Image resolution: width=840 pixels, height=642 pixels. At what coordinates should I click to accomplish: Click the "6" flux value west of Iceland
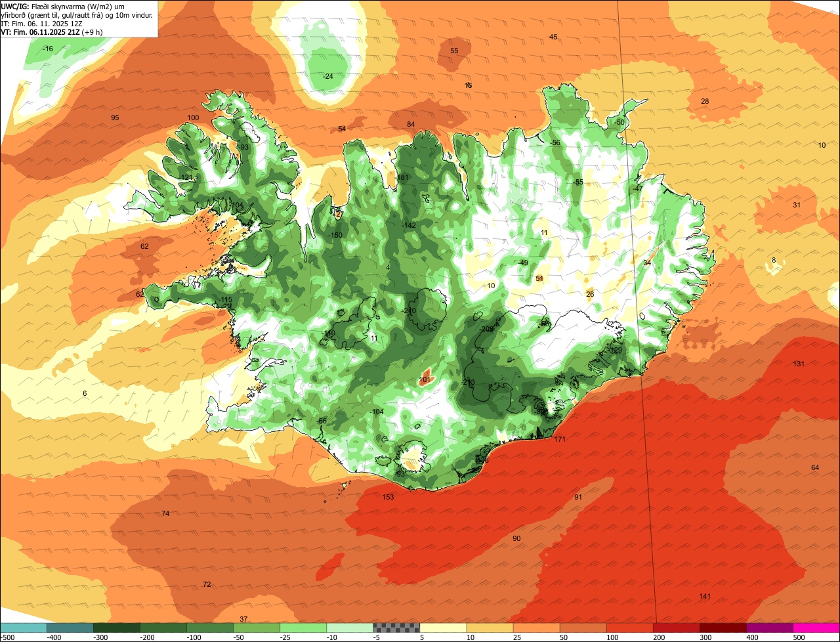pos(85,393)
